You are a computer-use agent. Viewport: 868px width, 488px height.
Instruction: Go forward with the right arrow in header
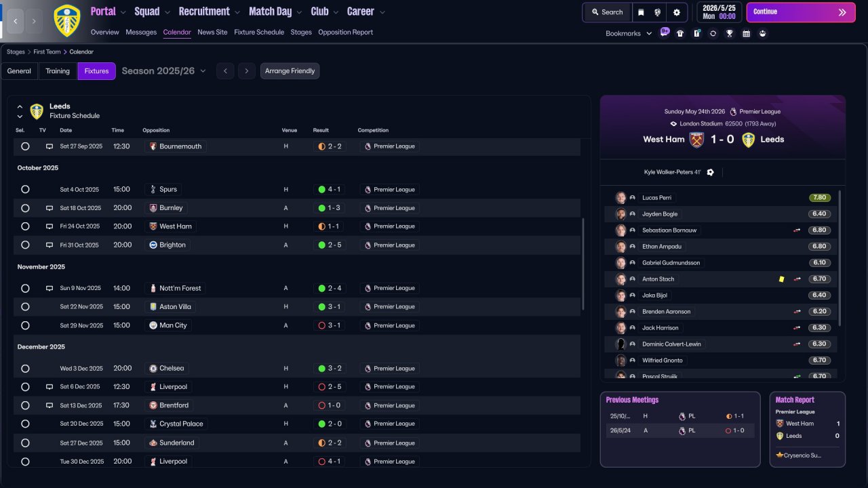[x=35, y=21]
